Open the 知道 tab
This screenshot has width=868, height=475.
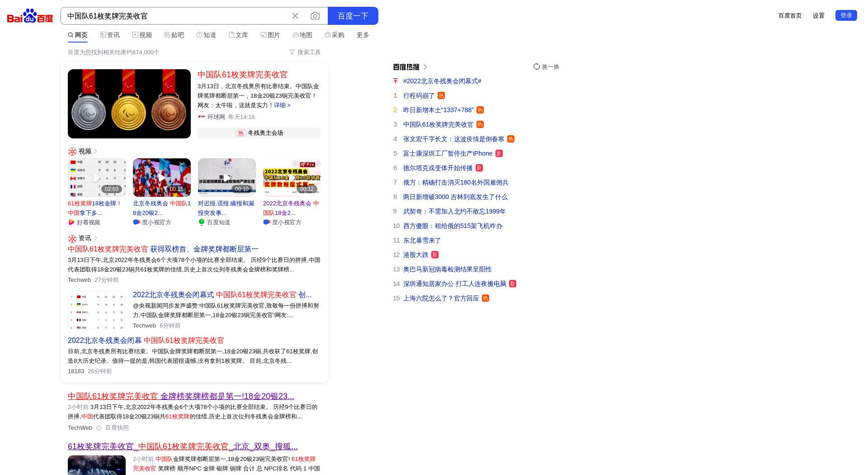[206, 35]
